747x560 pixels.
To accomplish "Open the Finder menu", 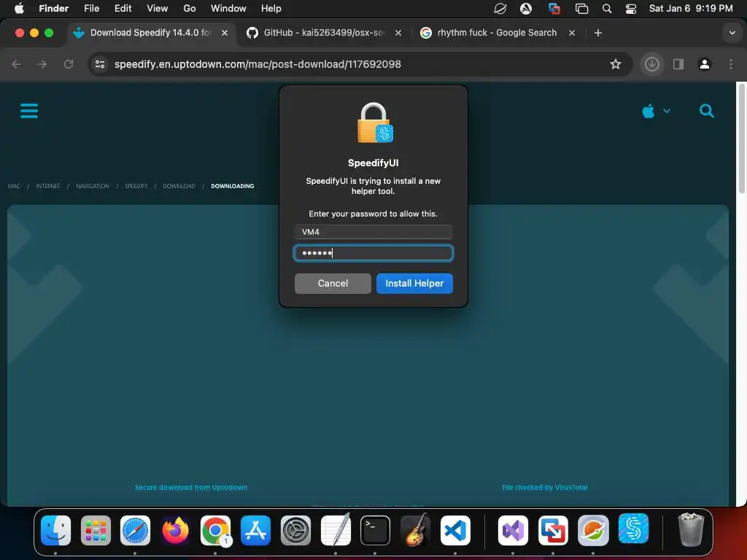I will click(x=53, y=9).
